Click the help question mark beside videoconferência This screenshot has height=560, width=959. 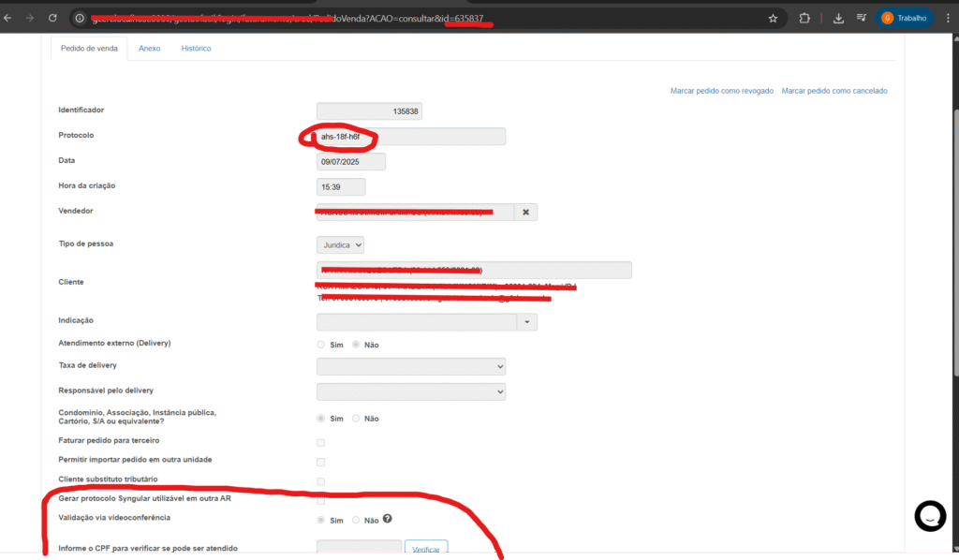pos(387,520)
